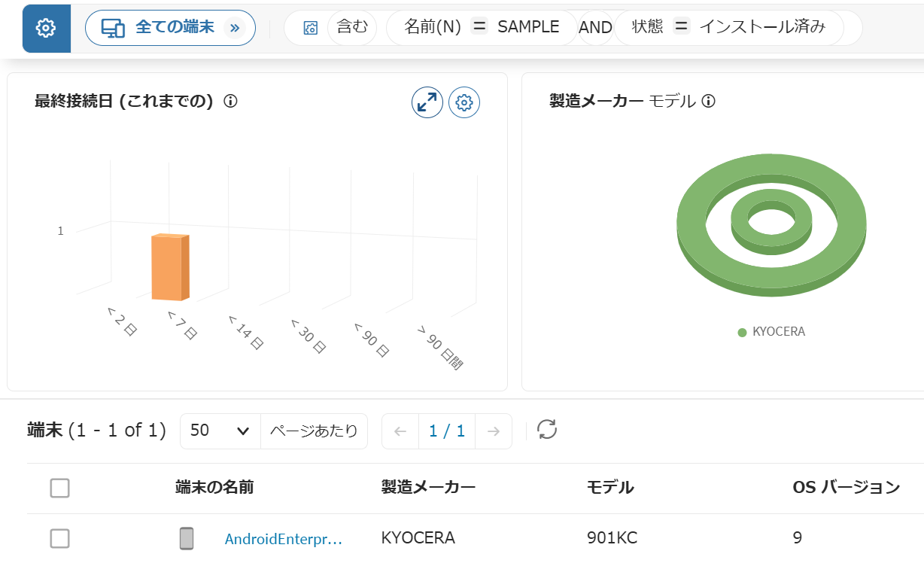Tick the select-all checkbox in header
924x563 pixels.
[x=59, y=488]
